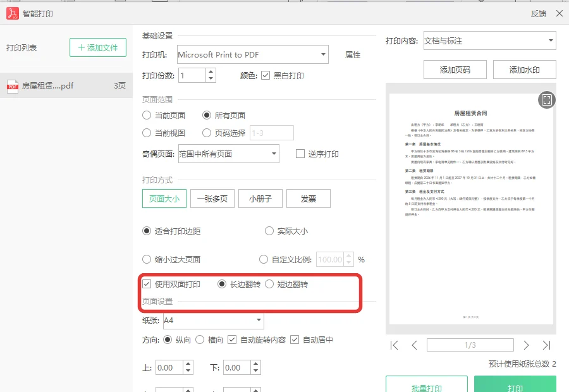Click the 预计使用纸张总数 2 text

[x=522, y=364]
